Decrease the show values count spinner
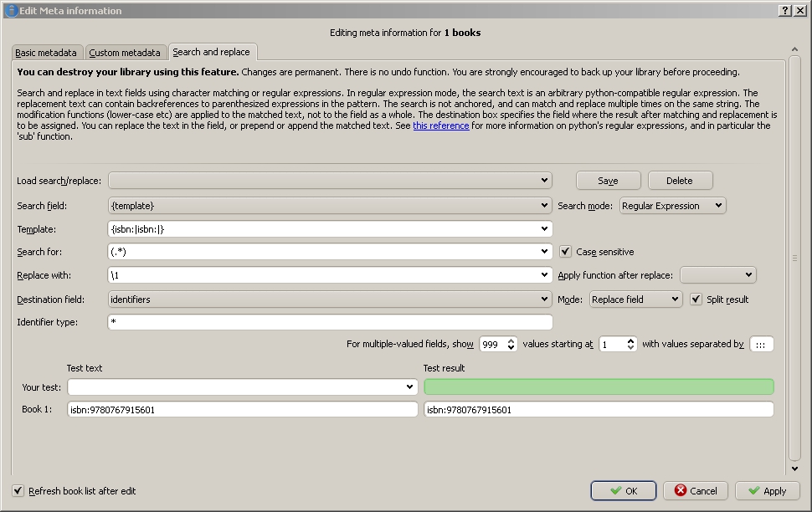The height and width of the screenshot is (512, 812). pyautogui.click(x=511, y=347)
